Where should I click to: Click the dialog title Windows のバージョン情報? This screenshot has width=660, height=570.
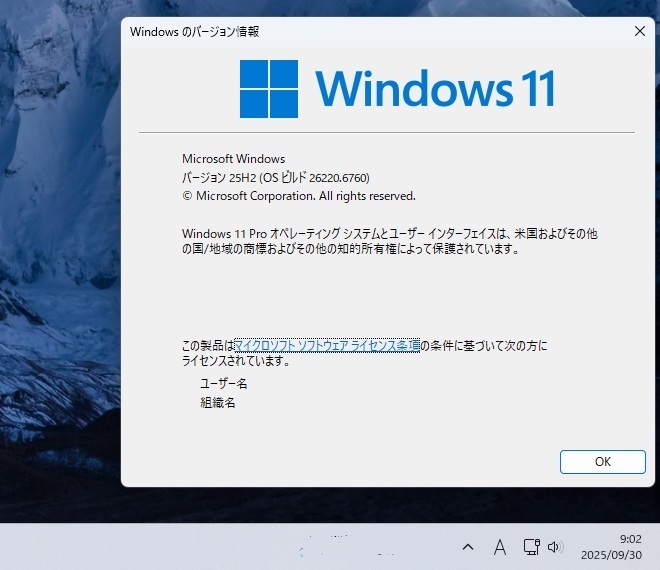tap(194, 32)
